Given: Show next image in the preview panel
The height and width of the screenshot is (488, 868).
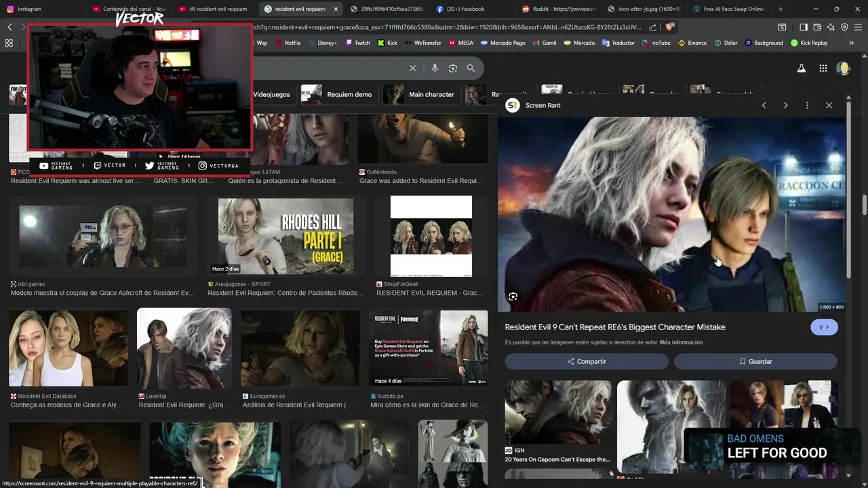Looking at the screenshot, I should 785,105.
